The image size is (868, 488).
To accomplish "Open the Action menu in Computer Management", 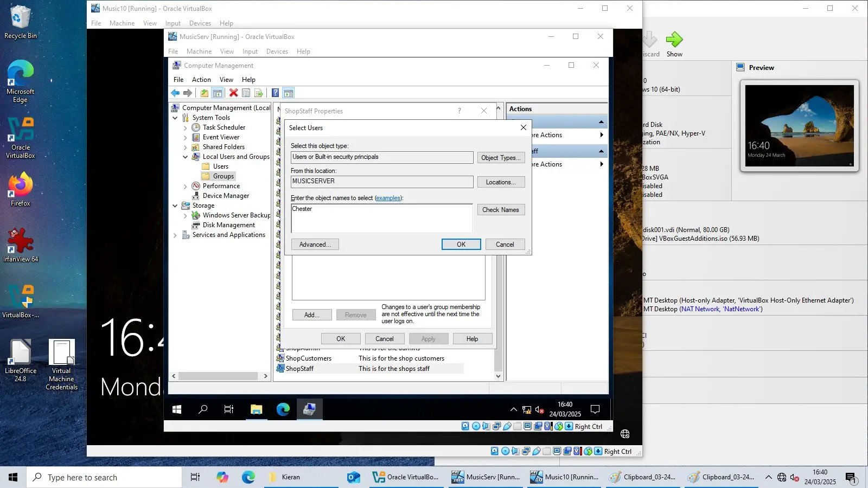I will (201, 79).
